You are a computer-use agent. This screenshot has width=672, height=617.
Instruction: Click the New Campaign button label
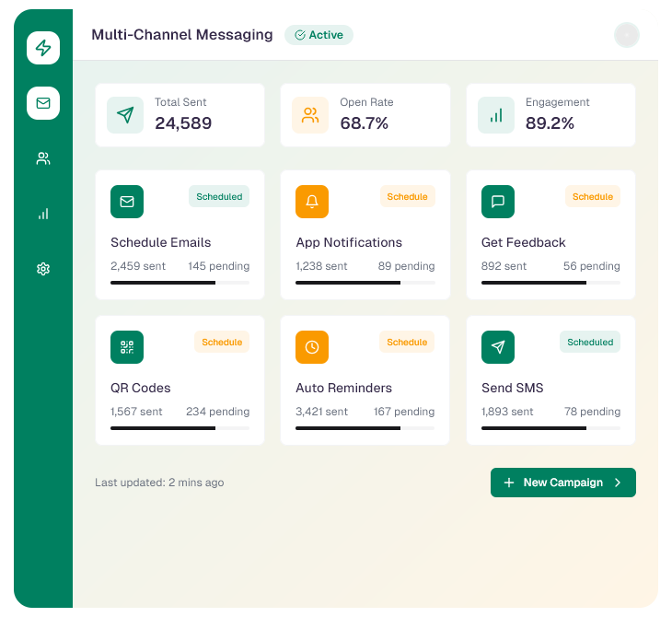point(563,483)
